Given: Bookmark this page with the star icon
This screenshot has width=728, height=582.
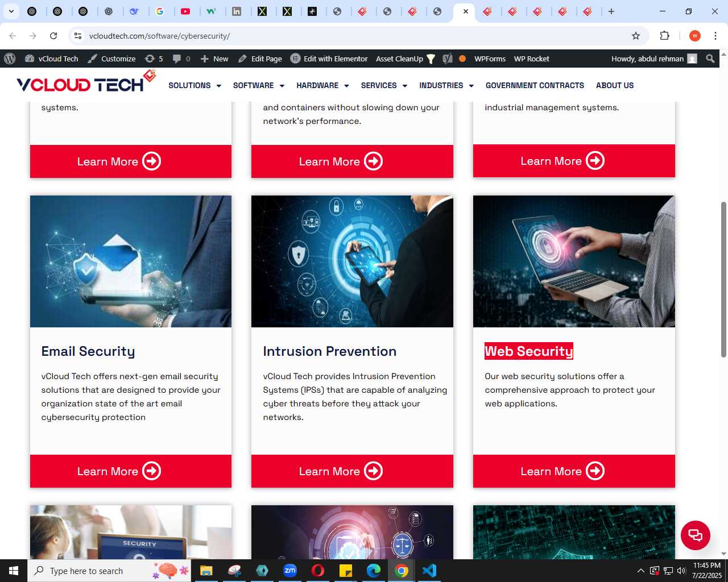Looking at the screenshot, I should coord(636,36).
